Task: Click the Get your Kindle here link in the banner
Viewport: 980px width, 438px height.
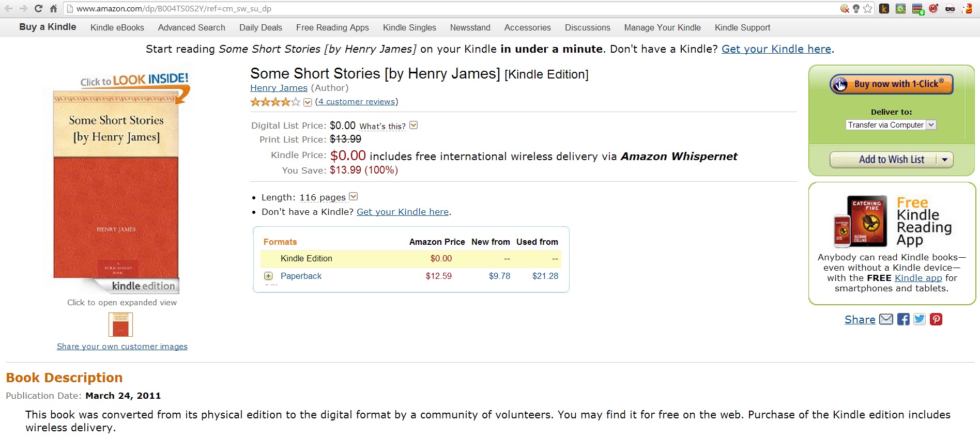Action: coord(776,49)
